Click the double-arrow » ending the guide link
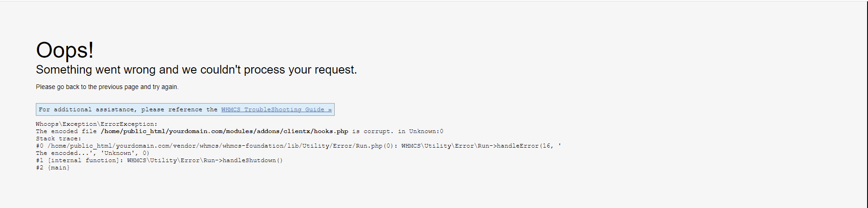 [330, 109]
